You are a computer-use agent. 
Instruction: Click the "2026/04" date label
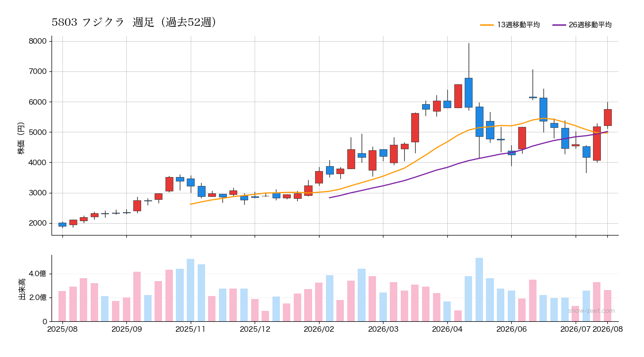[x=447, y=328]
